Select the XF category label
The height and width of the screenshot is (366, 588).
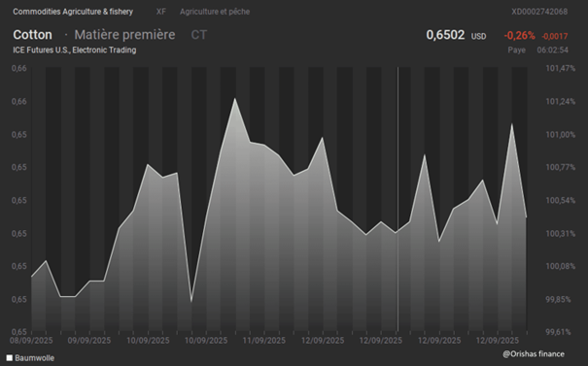point(161,12)
